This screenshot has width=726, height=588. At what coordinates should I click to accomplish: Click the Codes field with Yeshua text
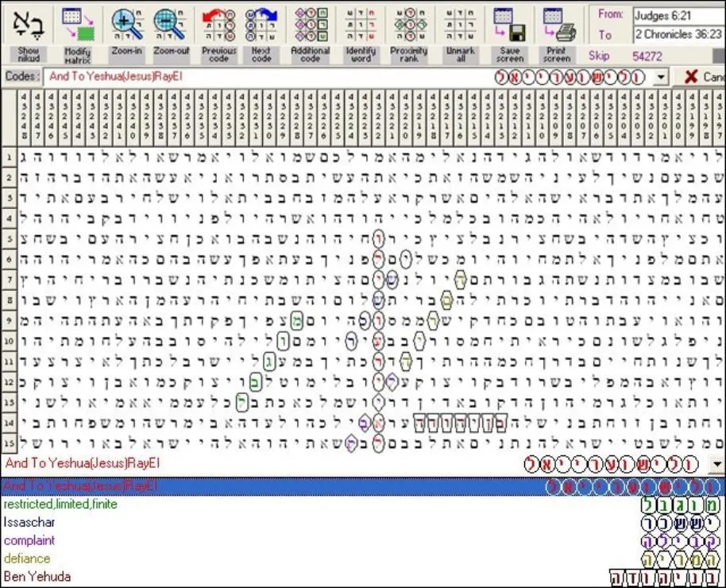tap(347, 76)
